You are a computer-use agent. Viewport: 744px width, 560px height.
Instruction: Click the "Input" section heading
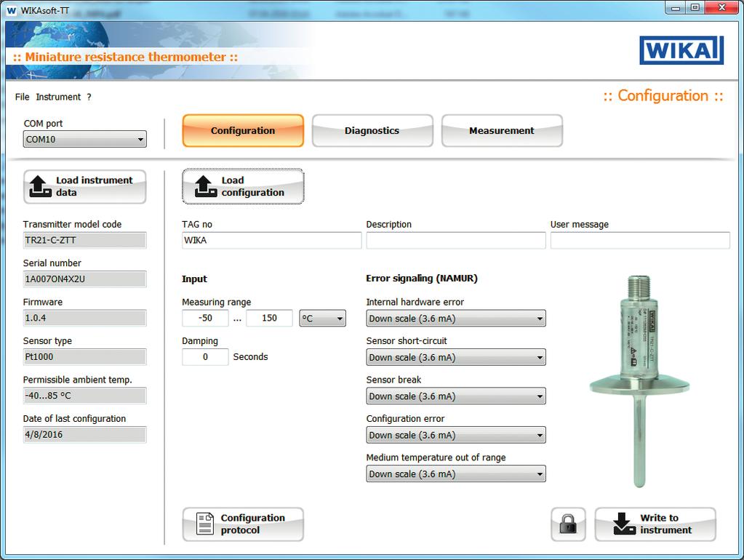point(194,279)
